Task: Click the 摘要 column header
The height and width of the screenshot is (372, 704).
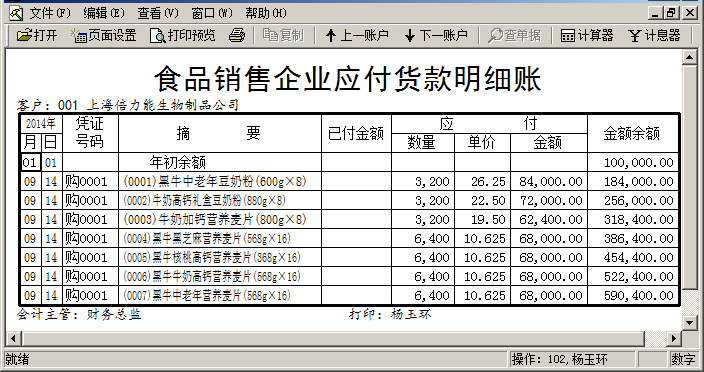Action: 220,133
